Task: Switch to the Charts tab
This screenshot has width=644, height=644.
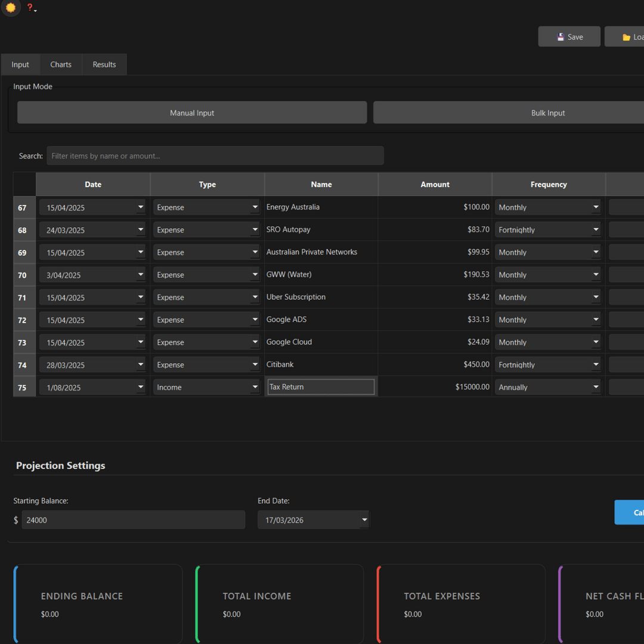Action: coord(61,64)
